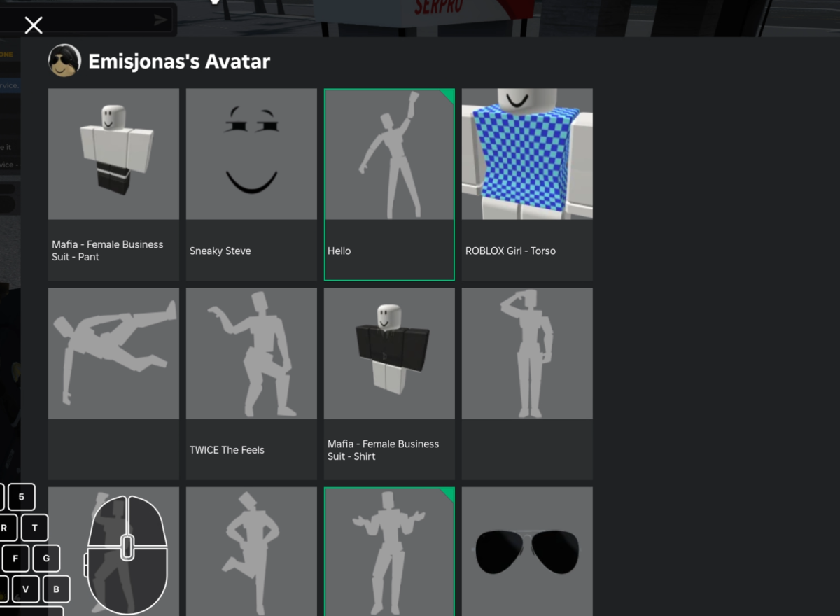Click the one-leg-raised pose emote tile
Viewport: 840px width, 616px height.
251,552
